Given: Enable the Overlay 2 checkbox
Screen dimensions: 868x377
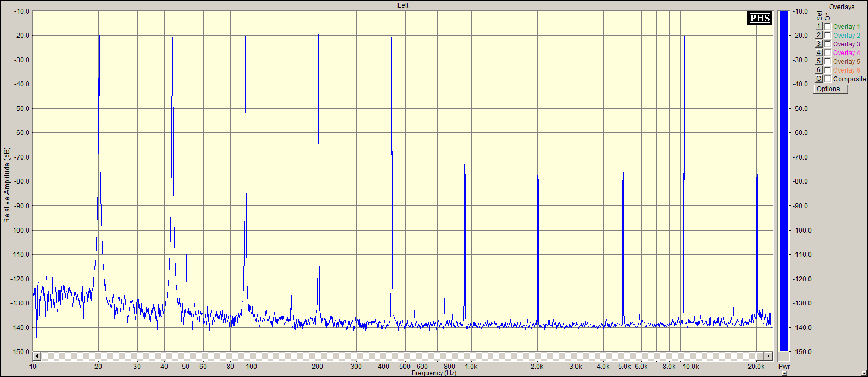Looking at the screenshot, I should coord(828,35).
